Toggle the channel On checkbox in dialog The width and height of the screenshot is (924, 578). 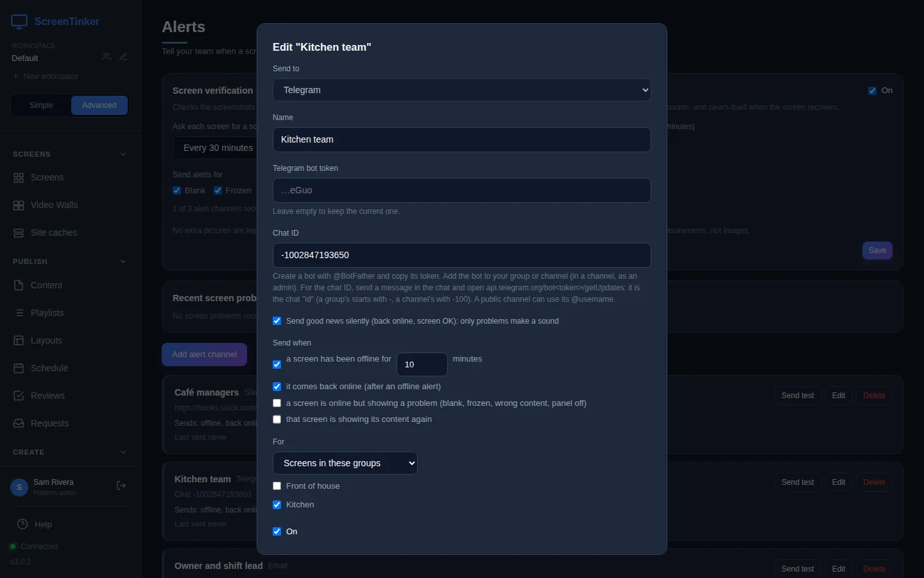pyautogui.click(x=277, y=532)
